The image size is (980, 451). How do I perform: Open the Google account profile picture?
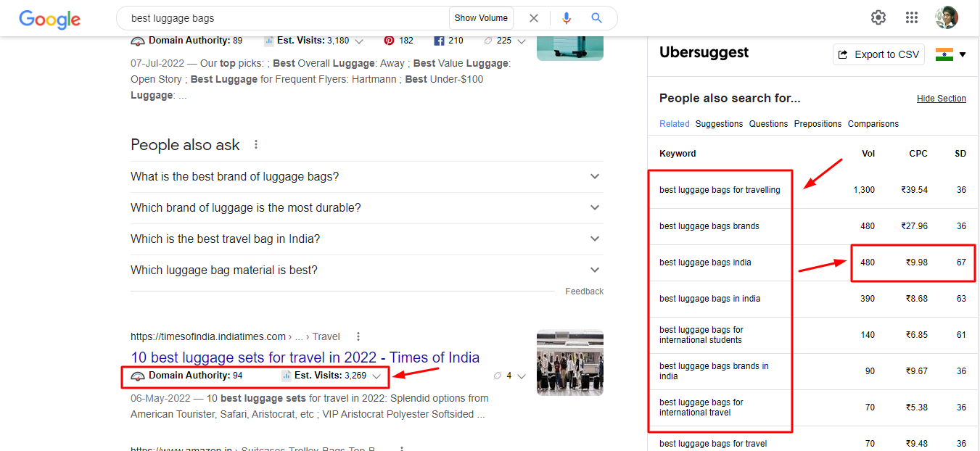946,17
